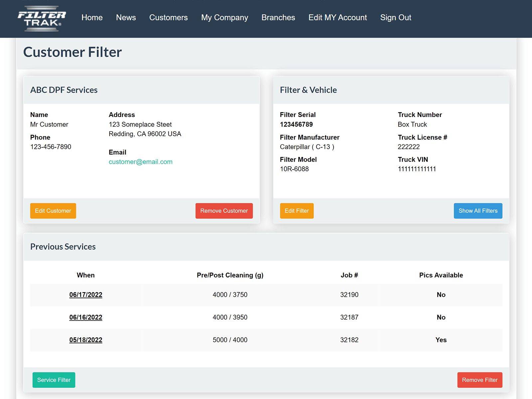Open the 06/17/2022 service record
This screenshot has height=399, width=532.
pyautogui.click(x=86, y=295)
